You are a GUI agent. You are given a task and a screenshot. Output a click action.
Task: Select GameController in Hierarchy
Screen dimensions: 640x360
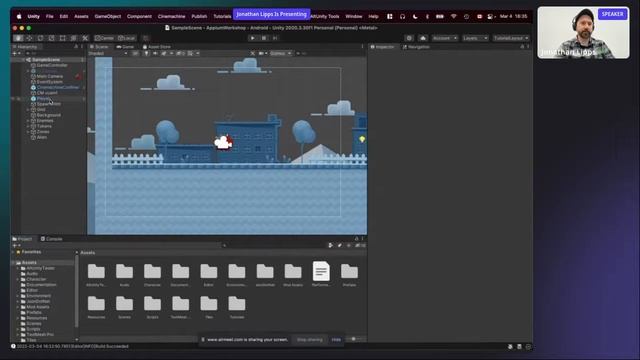coord(52,65)
